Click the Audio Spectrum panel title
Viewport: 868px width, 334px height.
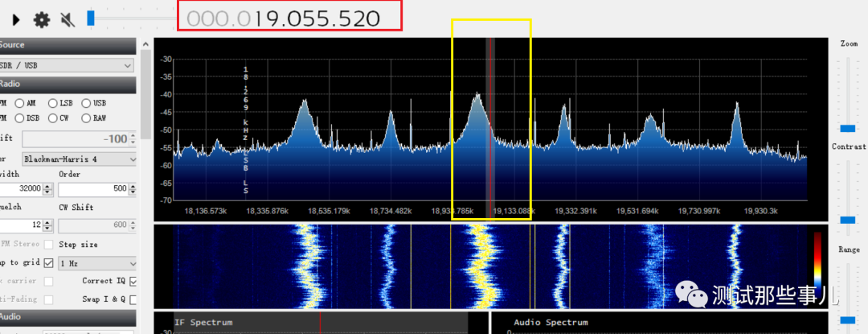click(551, 322)
